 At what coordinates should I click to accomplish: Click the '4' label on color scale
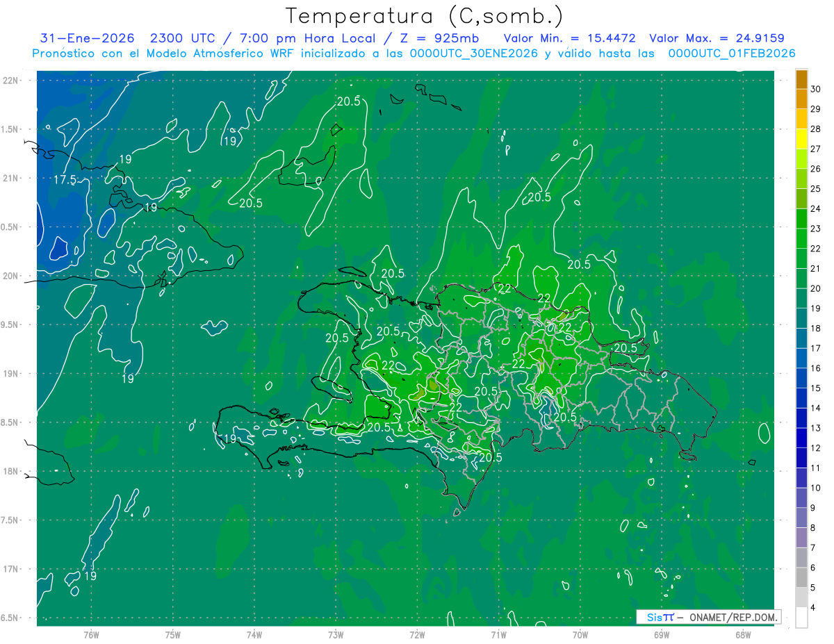click(813, 608)
